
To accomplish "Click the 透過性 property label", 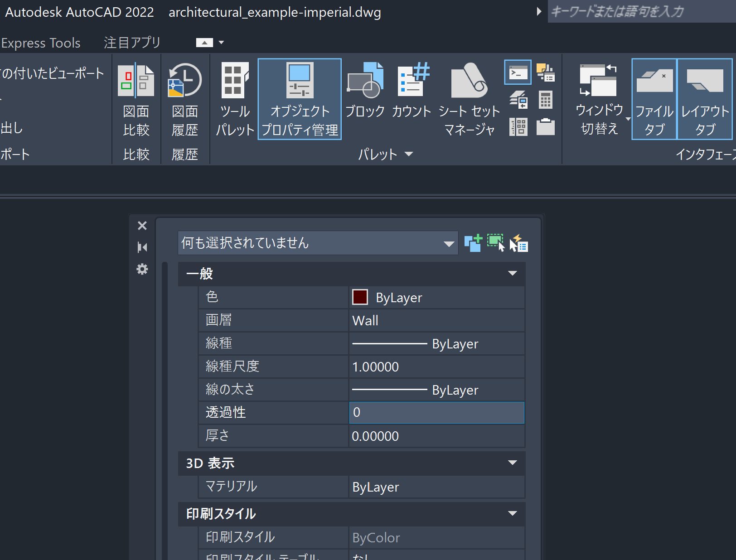I will tap(225, 412).
